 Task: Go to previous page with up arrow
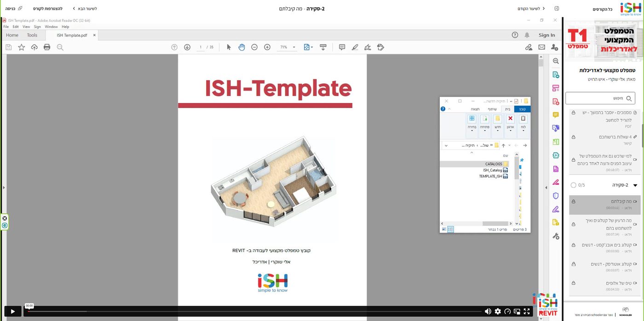click(x=174, y=47)
